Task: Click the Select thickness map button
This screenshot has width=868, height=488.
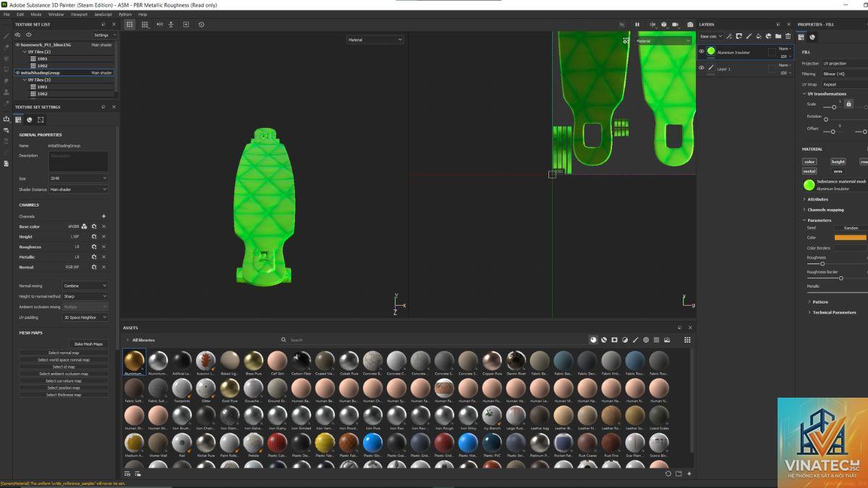Action: click(64, 395)
